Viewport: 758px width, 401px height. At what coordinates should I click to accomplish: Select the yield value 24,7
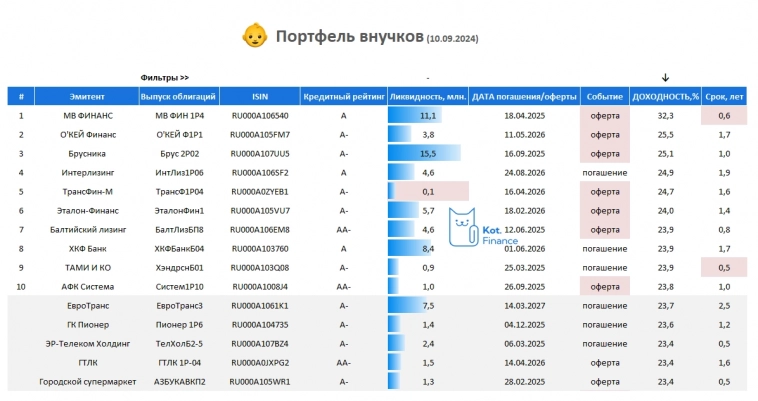(665, 192)
